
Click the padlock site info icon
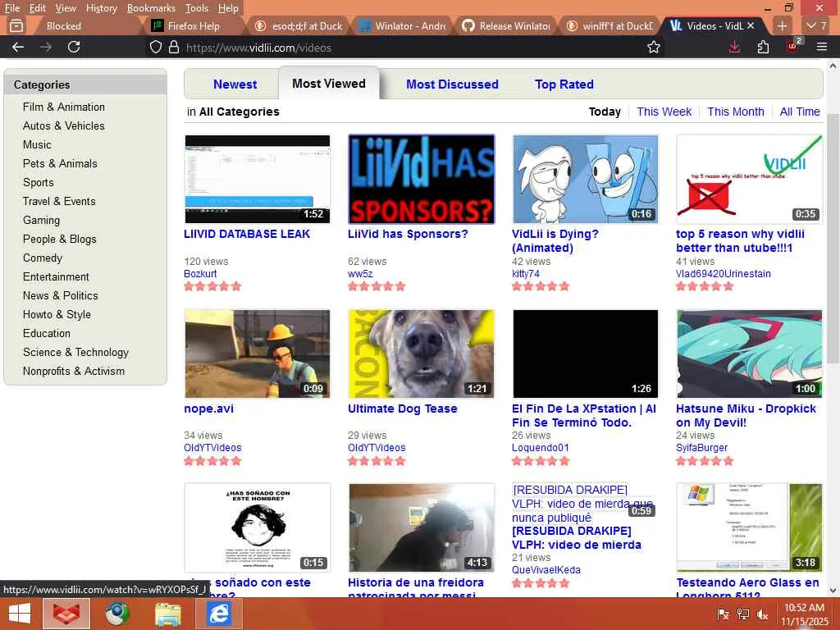pos(174,47)
